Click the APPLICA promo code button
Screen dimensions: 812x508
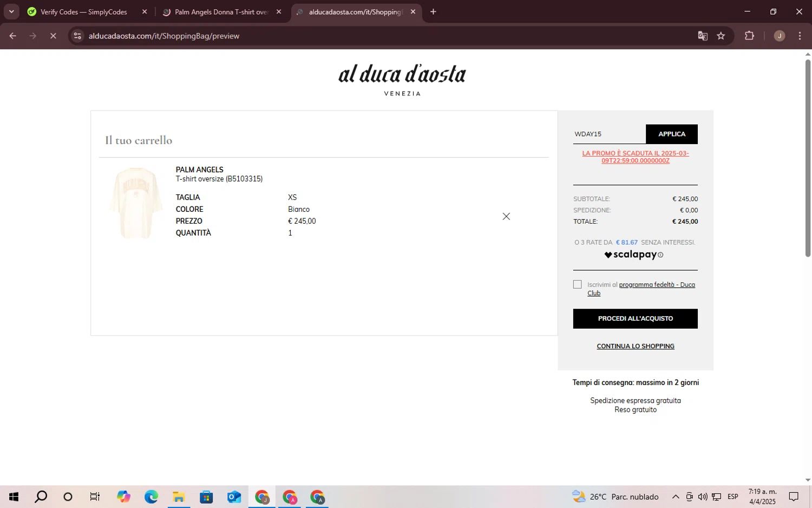pos(671,134)
